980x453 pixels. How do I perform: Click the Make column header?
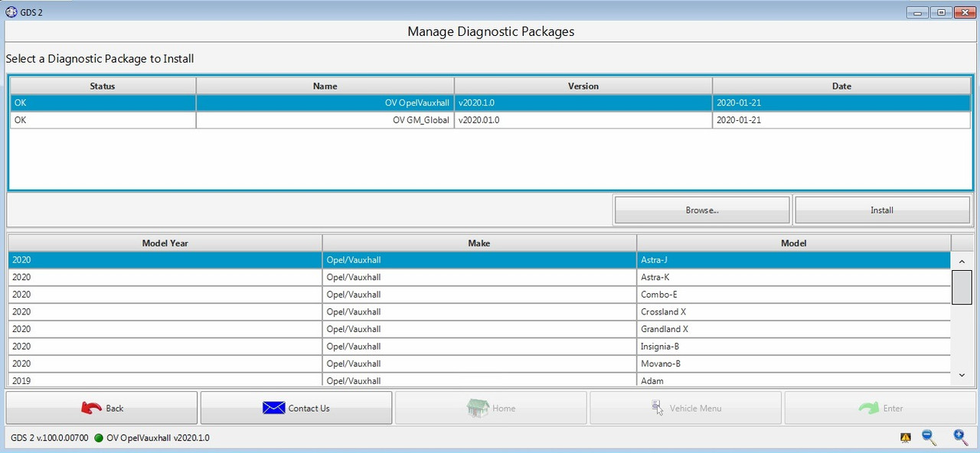pyautogui.click(x=479, y=243)
